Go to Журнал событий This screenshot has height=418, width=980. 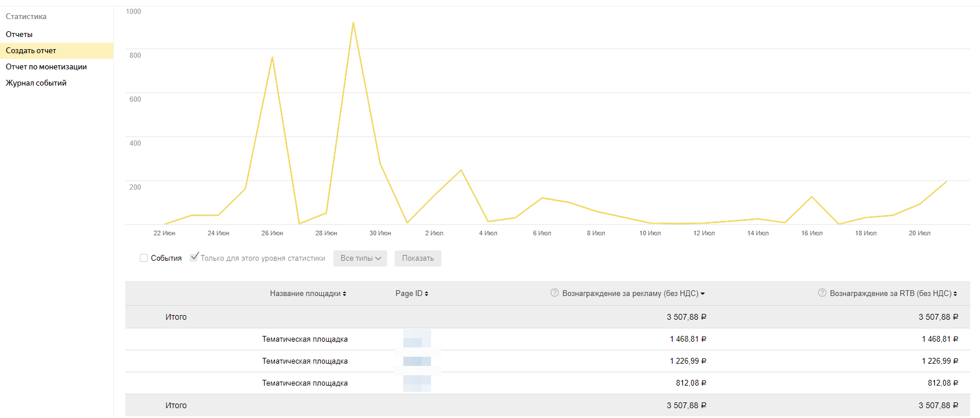[36, 83]
